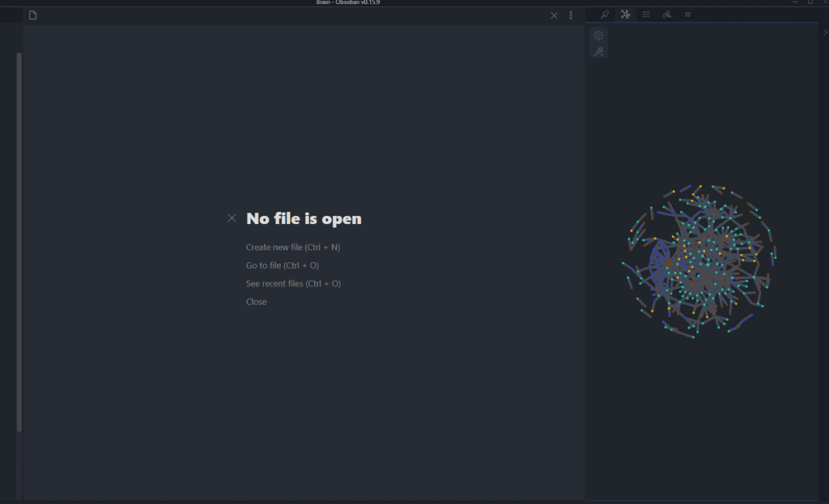
Task: Dismiss the No file is open message via its X
Action: coord(232,218)
